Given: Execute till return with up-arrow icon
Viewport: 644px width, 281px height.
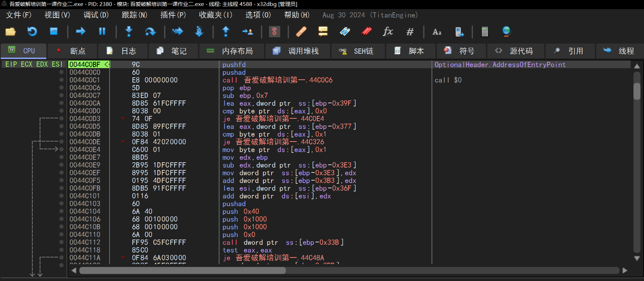Looking at the screenshot, I should [226, 32].
